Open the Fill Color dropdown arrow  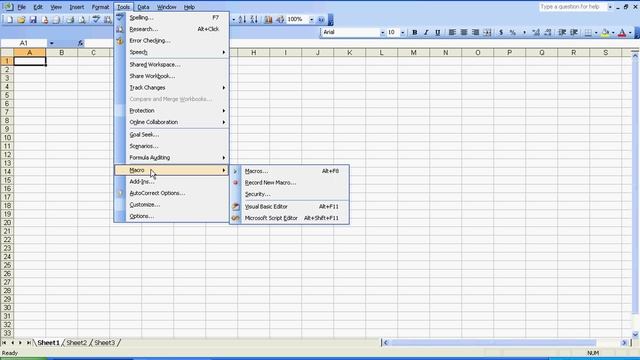[x=613, y=32]
